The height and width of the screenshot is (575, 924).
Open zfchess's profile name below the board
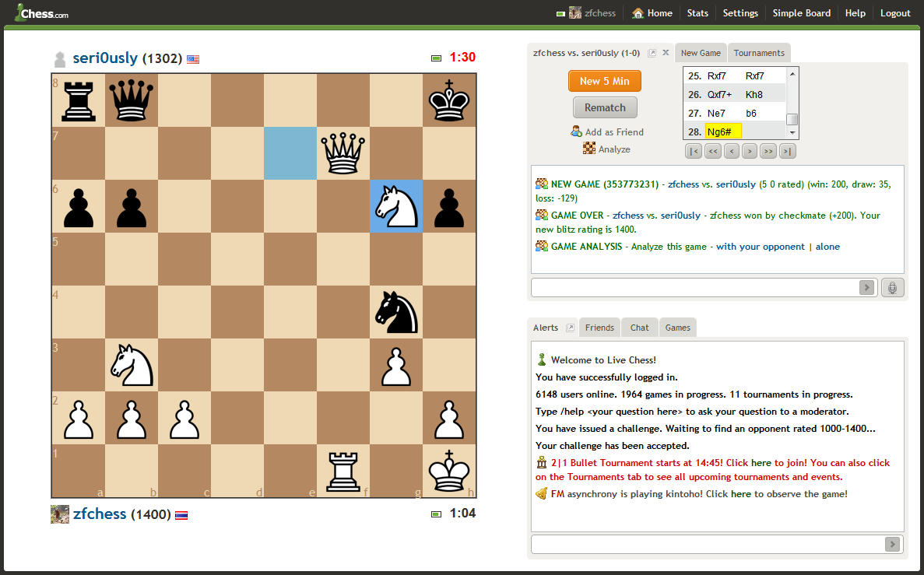(100, 514)
